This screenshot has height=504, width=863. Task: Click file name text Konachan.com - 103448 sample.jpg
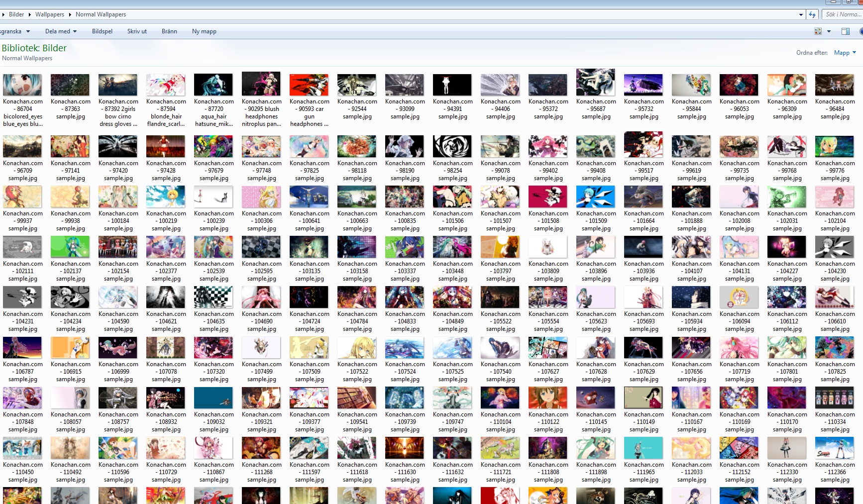452,271
